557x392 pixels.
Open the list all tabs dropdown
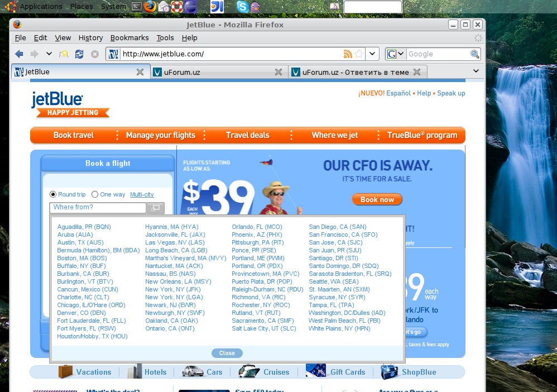coord(476,71)
